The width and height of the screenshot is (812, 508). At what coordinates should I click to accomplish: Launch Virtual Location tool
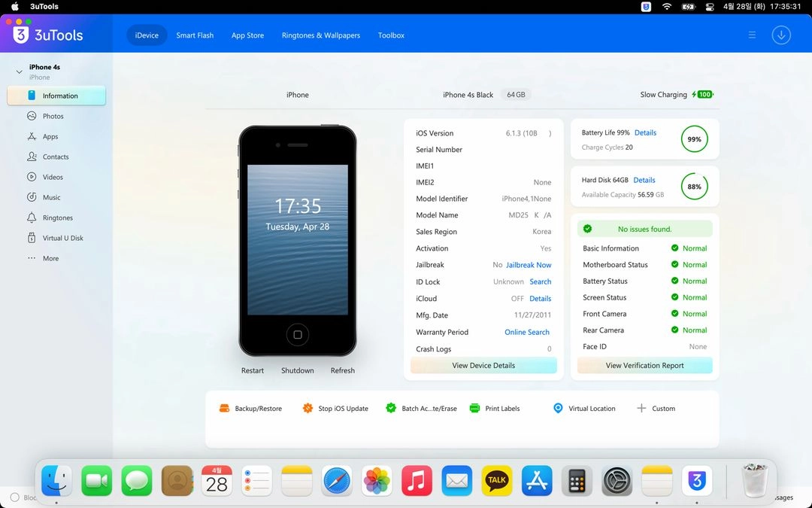(584, 409)
